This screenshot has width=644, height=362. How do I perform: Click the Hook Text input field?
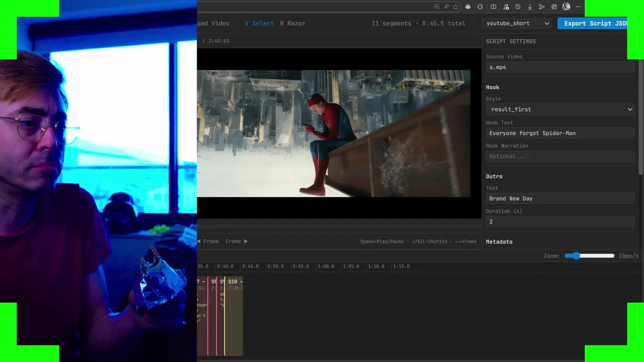(560, 133)
